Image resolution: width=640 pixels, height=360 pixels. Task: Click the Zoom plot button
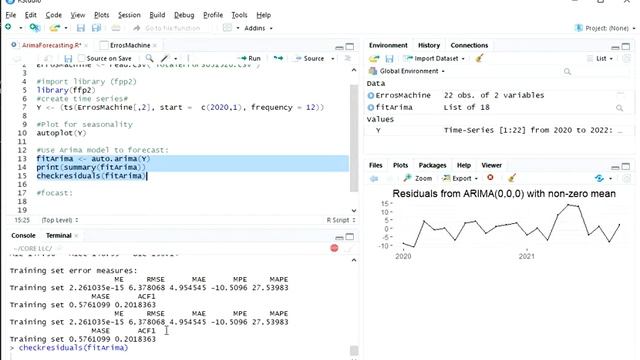click(x=418, y=178)
